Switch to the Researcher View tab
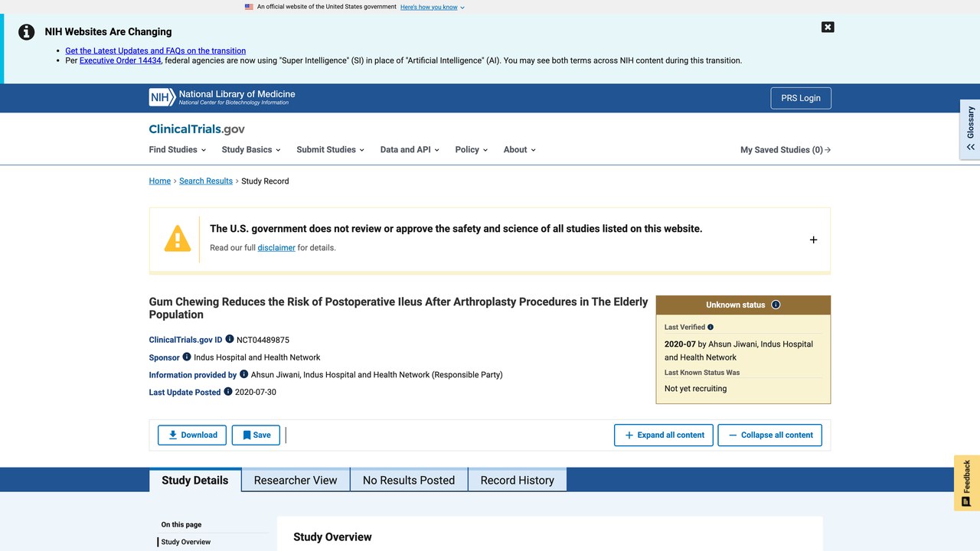Viewport: 980px width, 551px height. pyautogui.click(x=296, y=480)
